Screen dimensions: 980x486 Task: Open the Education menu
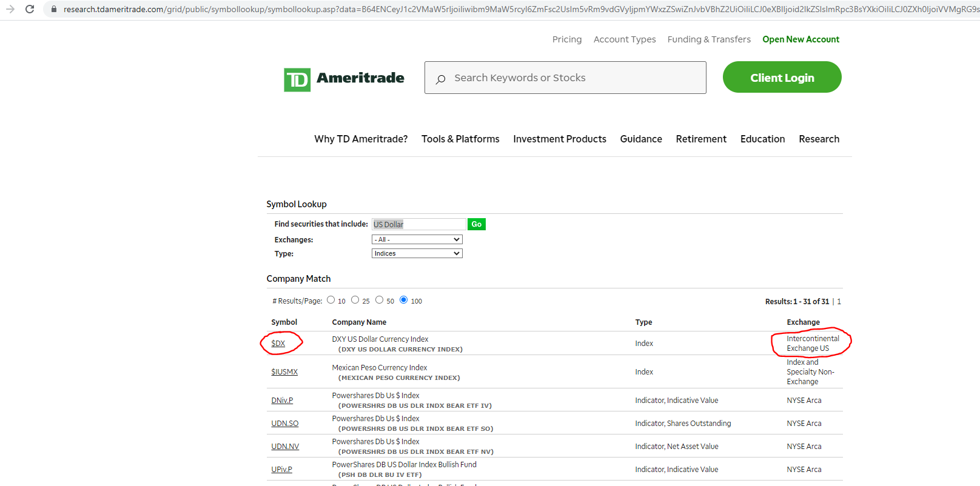pyautogui.click(x=762, y=139)
